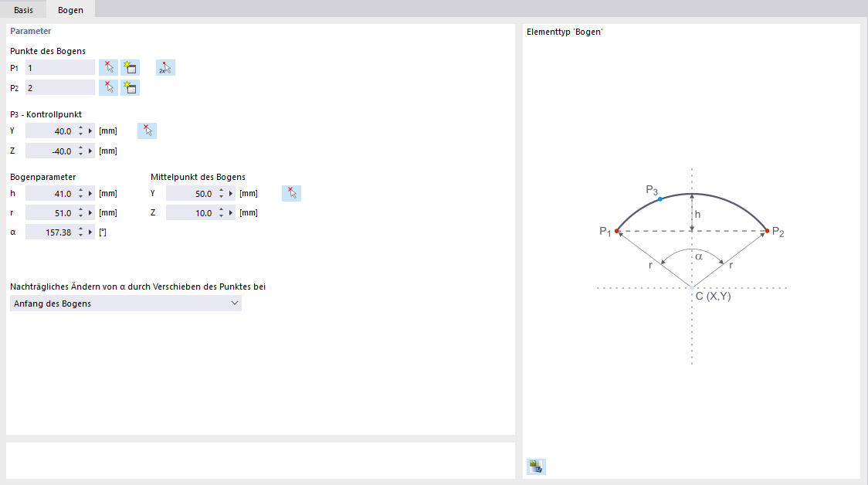
Task: Click the P3 Y value spinner
Action: pos(81,131)
